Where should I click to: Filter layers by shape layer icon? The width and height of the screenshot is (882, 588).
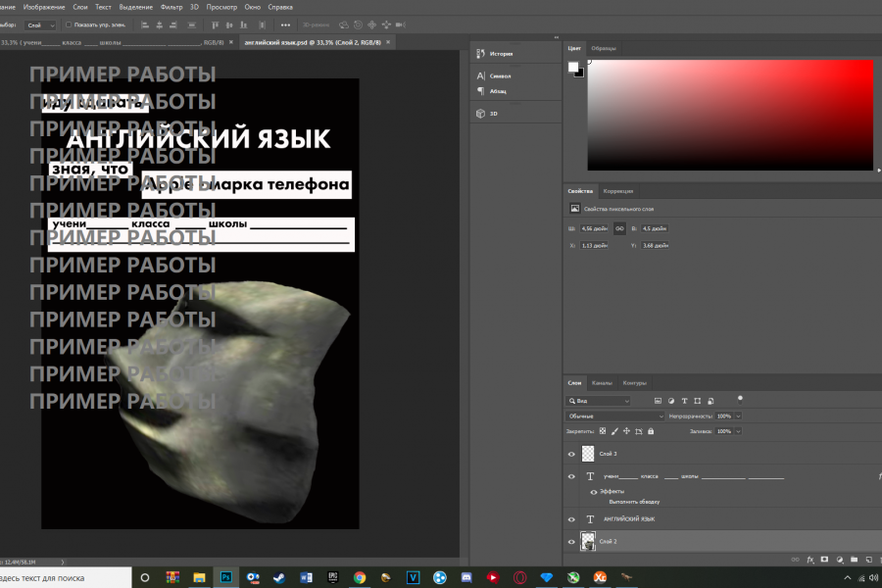[x=698, y=401]
